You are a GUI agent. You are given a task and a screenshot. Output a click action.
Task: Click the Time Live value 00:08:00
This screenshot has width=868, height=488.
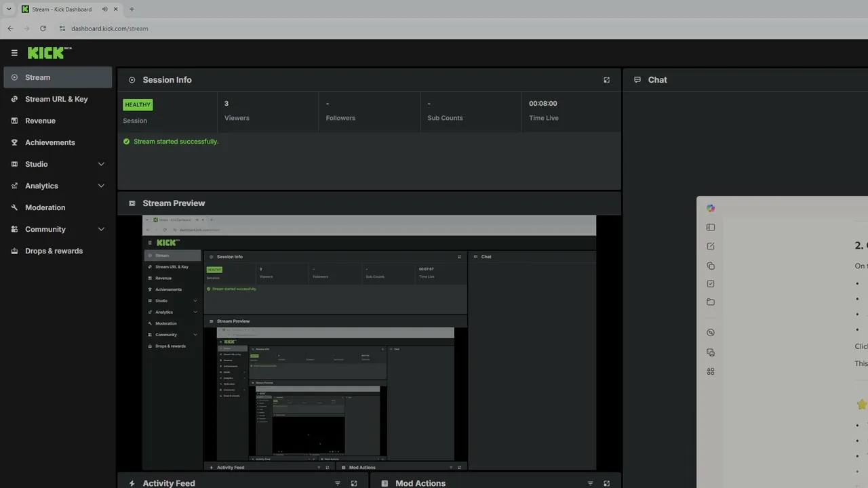click(x=543, y=104)
